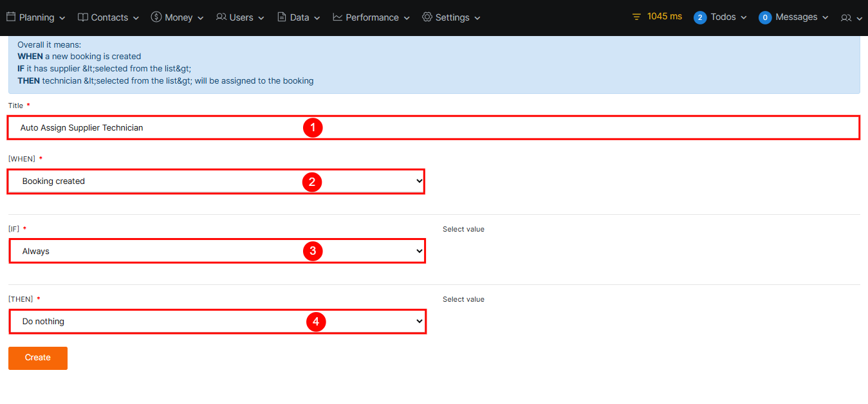The image size is (868, 404).
Task: Open the WHEN dropdown showing Booking created
Action: (x=216, y=181)
